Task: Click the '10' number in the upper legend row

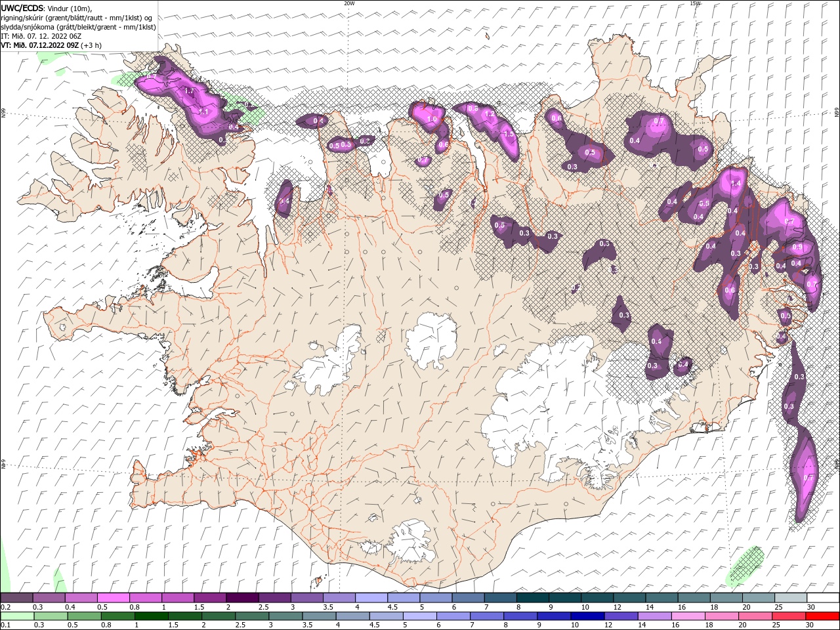Action: [x=584, y=607]
